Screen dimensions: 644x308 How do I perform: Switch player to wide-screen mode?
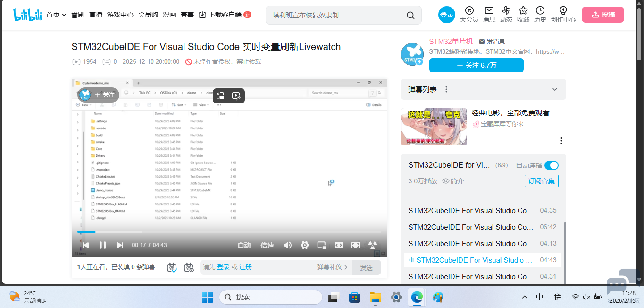(338, 245)
